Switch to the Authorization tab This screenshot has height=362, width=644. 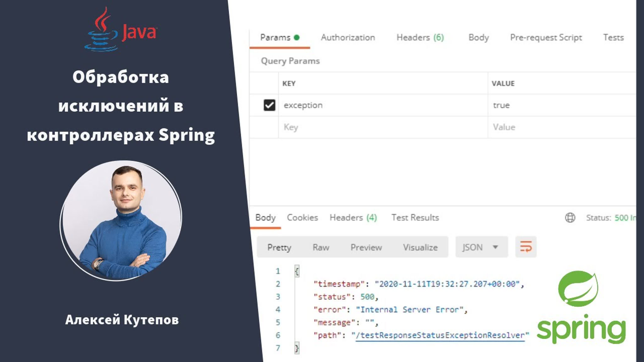click(x=348, y=38)
